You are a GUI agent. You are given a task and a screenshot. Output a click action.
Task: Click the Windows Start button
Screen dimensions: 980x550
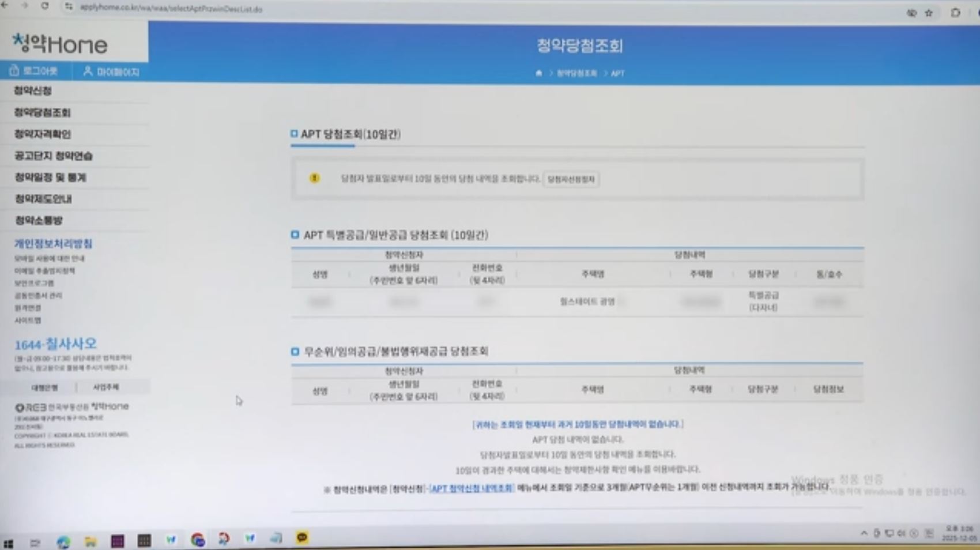[x=9, y=543]
